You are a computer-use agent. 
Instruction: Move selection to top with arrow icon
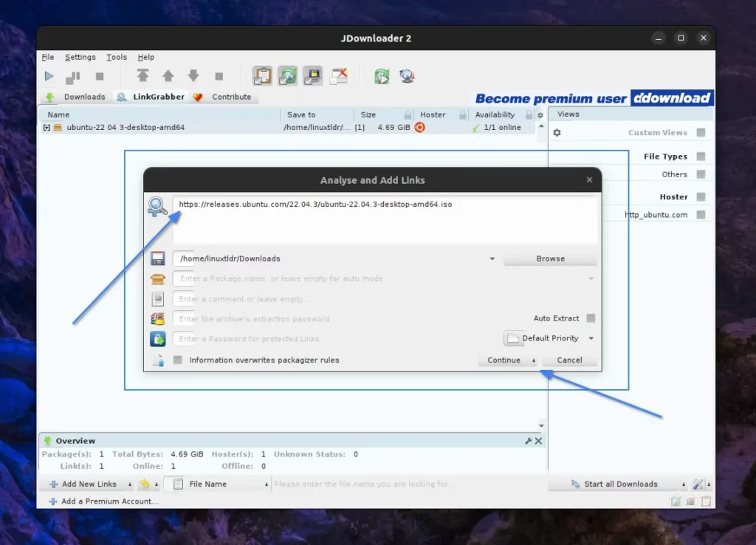(142, 76)
